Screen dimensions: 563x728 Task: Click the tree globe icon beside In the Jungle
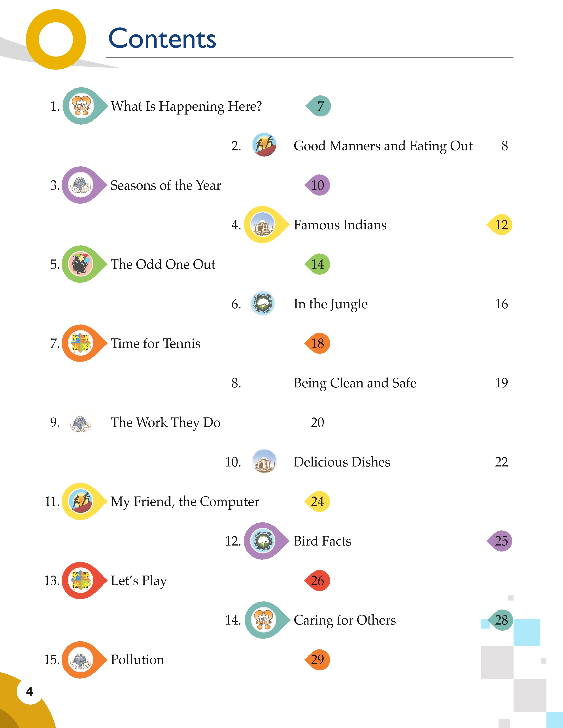coord(263,303)
